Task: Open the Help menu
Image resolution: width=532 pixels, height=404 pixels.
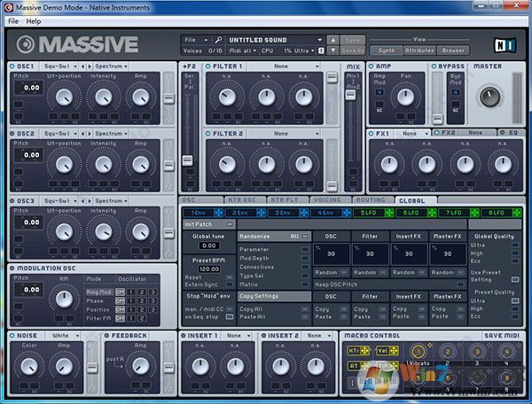Action: coord(34,20)
